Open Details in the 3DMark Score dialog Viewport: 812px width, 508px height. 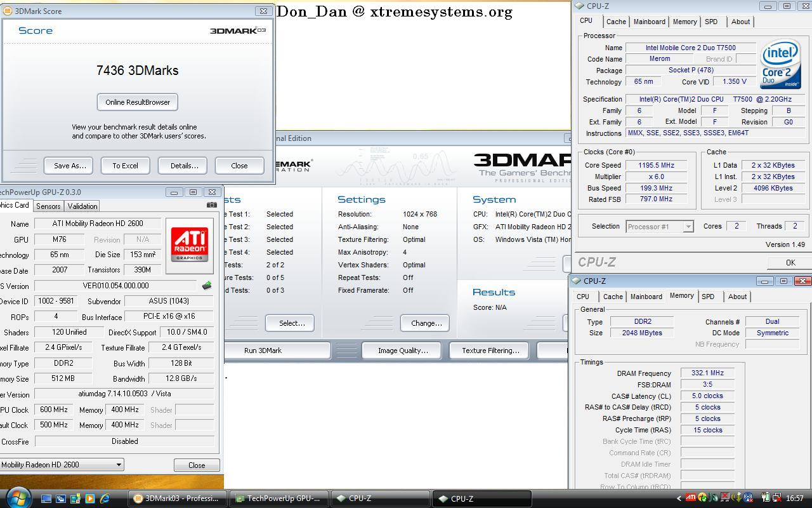183,166
